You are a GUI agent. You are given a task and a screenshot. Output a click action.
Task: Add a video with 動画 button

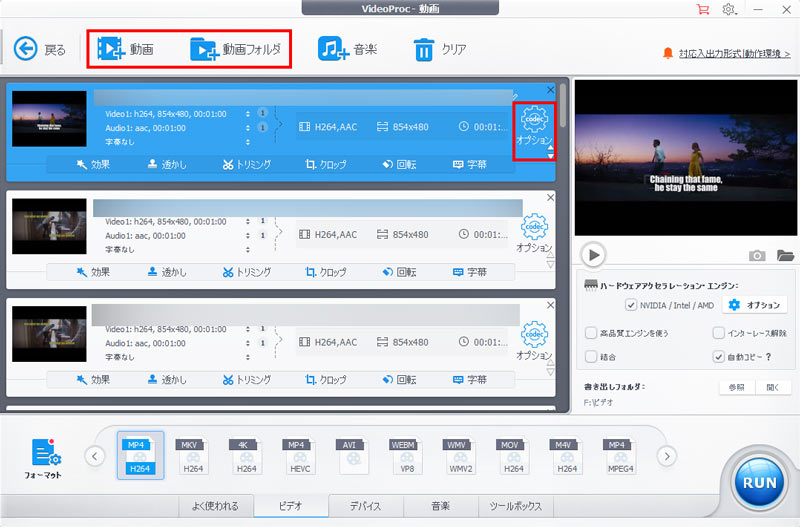126,49
